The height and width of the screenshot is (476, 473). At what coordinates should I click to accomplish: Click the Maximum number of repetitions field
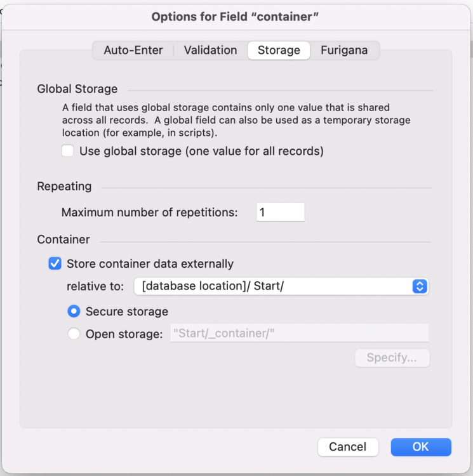280,212
